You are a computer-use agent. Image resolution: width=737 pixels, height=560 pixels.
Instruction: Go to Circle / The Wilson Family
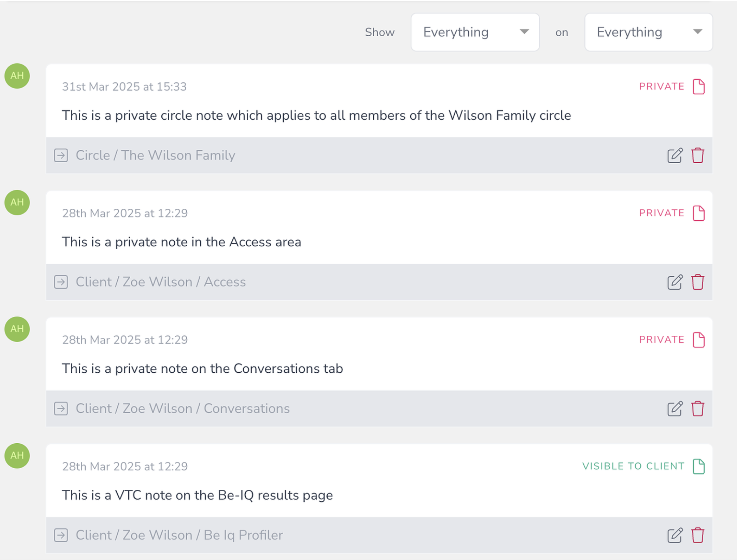(x=155, y=155)
